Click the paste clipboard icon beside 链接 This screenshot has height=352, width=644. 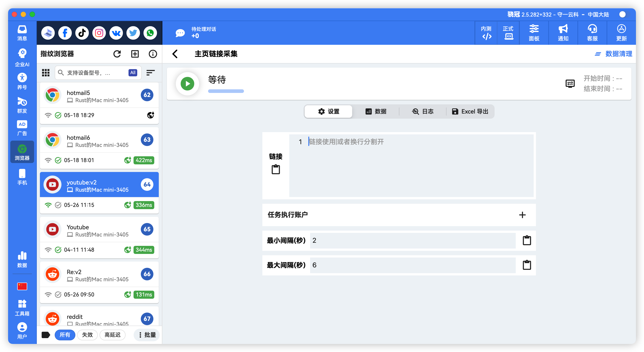click(276, 169)
